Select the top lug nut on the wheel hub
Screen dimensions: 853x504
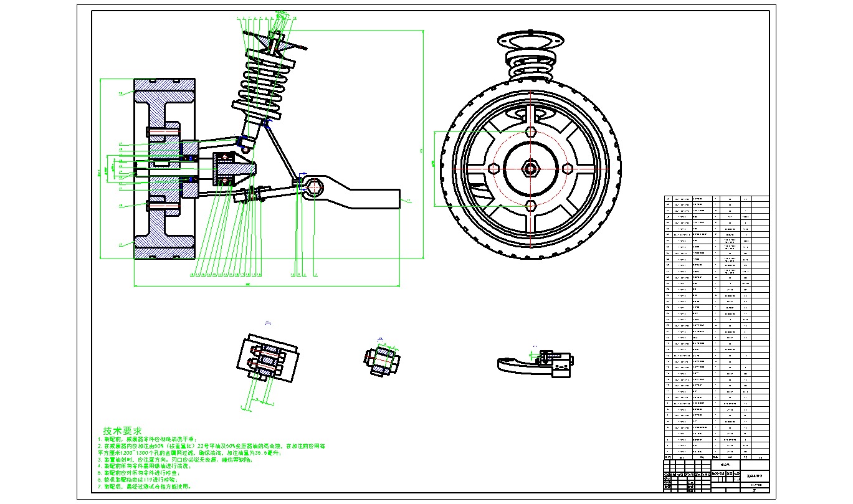pos(530,131)
